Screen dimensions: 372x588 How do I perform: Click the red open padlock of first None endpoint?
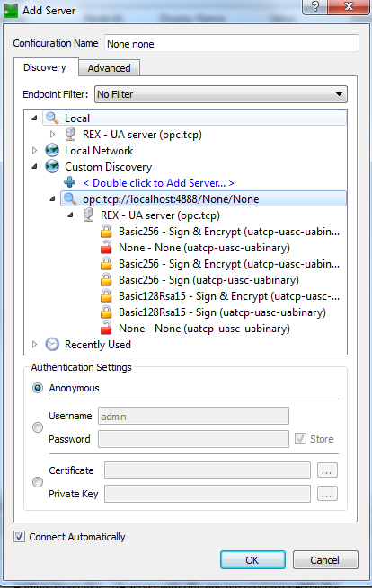106,248
